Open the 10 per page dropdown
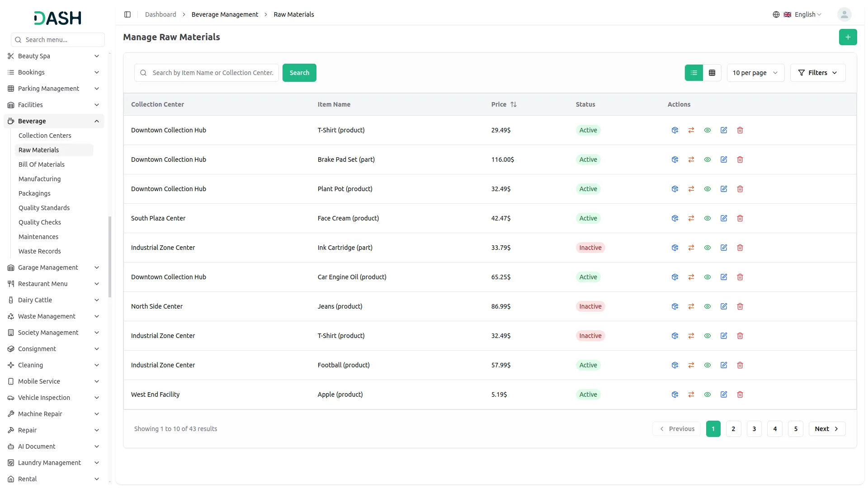 755,73
